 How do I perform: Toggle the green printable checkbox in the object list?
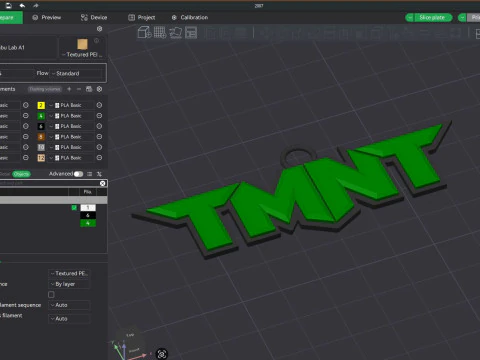point(74,208)
